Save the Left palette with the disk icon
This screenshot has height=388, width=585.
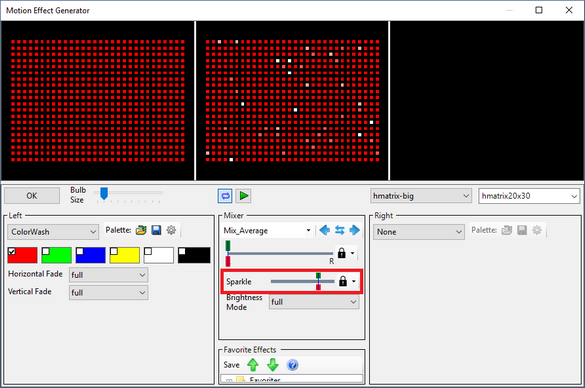[156, 230]
